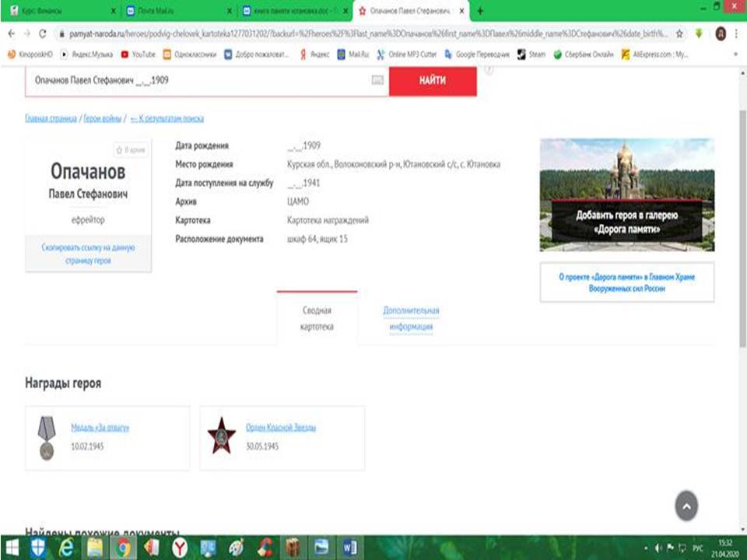Open the Дополнительная информация tab
The height and width of the screenshot is (560, 747).
411,318
